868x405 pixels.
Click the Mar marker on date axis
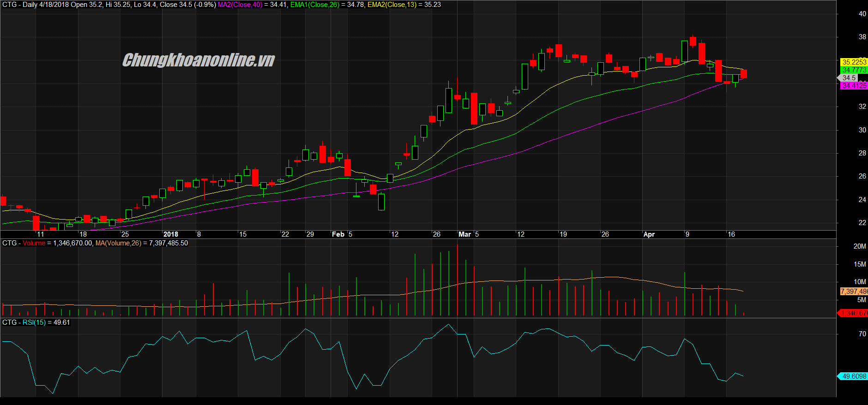coord(464,234)
